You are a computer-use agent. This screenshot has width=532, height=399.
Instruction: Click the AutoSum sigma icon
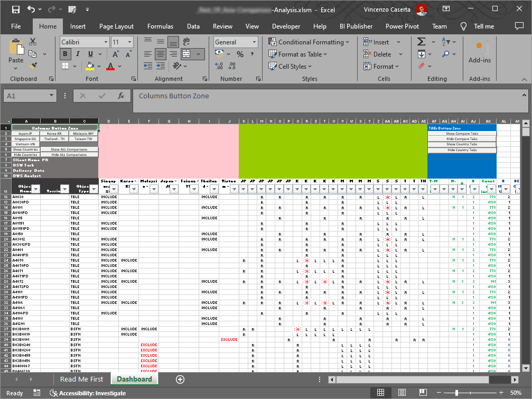point(421,42)
